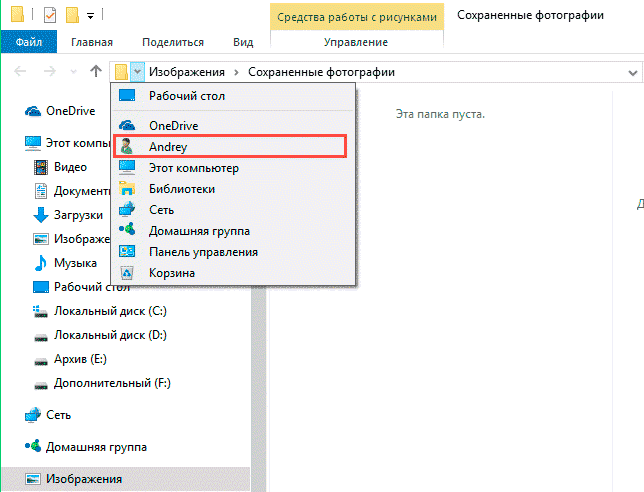Click the up arrow navigation button
The width and height of the screenshot is (644, 492).
pos(95,72)
